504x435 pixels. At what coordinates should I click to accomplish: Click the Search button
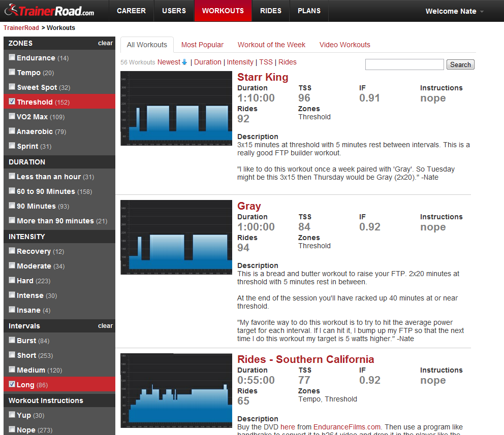tap(460, 64)
